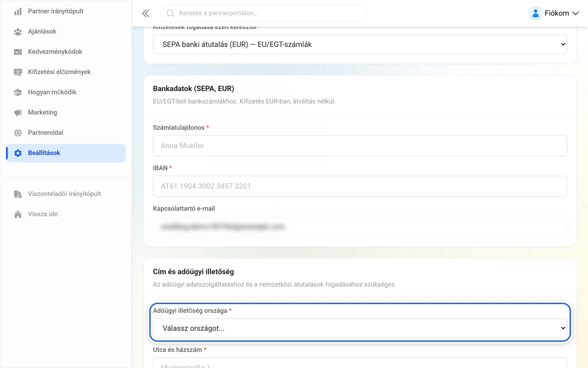Click the Kifizetési előzmények money icon
The width and height of the screenshot is (588, 368).
(18, 72)
